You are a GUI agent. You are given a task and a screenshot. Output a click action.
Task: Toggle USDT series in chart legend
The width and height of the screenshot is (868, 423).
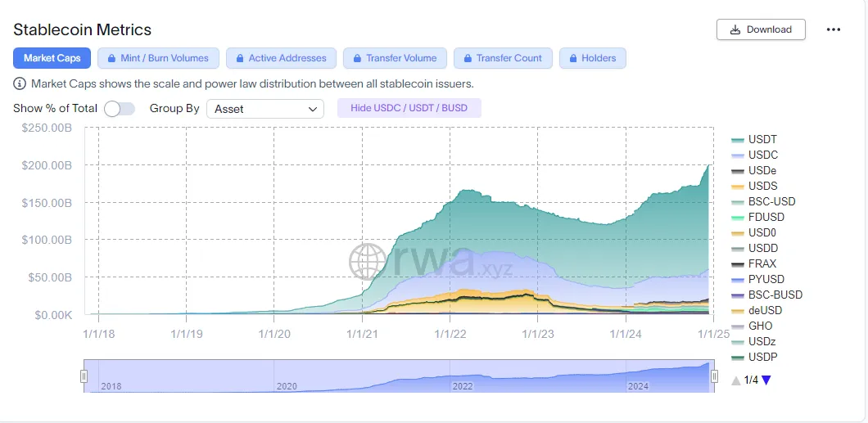click(762, 140)
